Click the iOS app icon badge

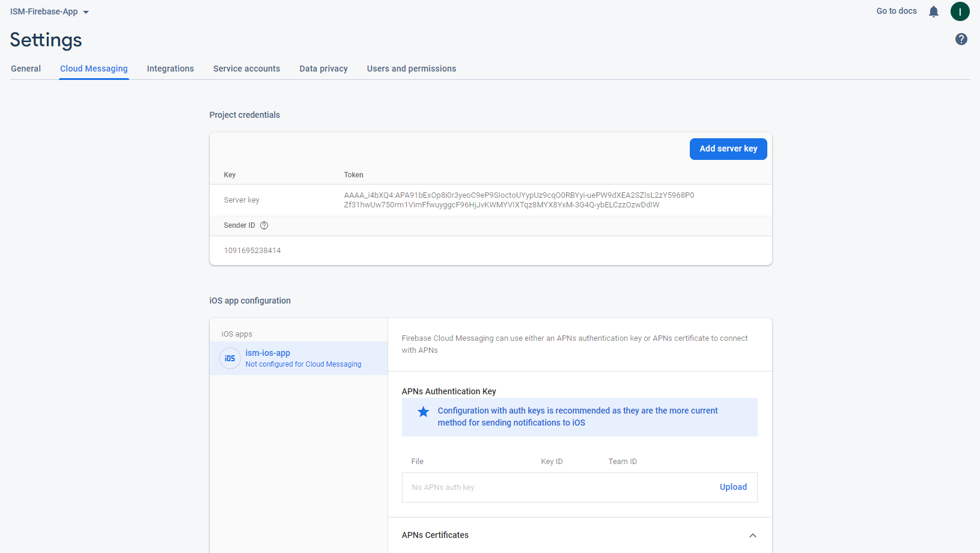pyautogui.click(x=230, y=358)
